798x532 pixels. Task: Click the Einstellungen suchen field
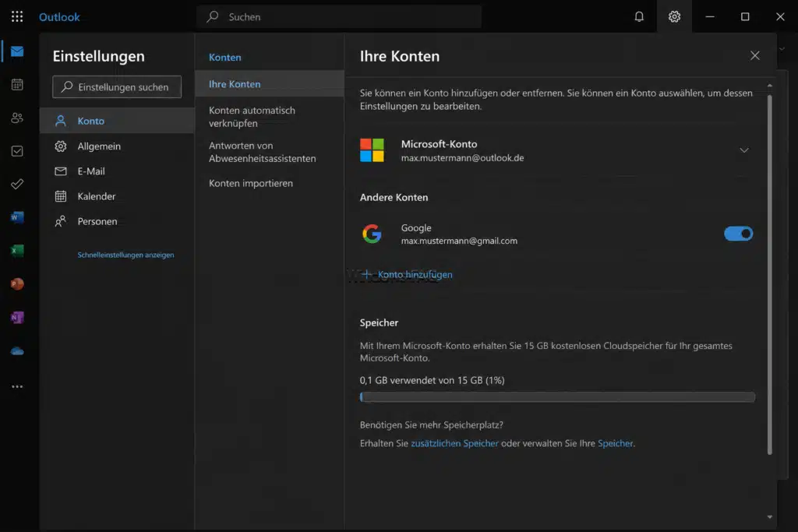pyautogui.click(x=117, y=87)
